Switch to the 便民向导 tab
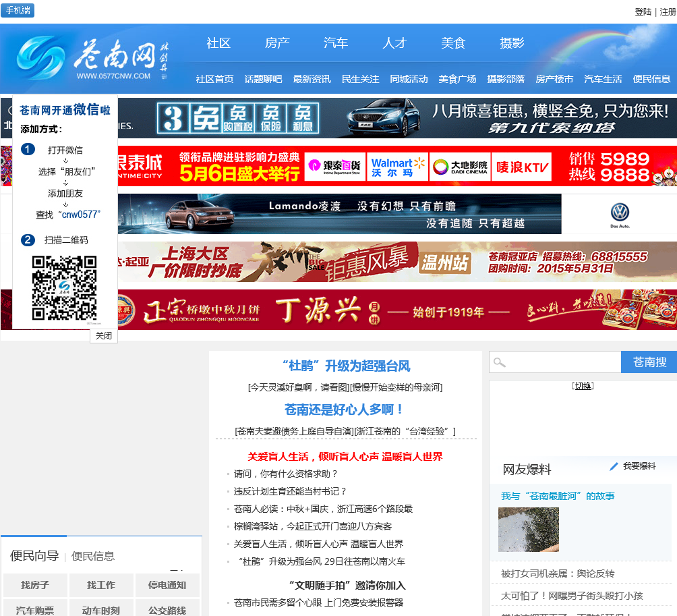The width and height of the screenshot is (677, 616). (34, 555)
